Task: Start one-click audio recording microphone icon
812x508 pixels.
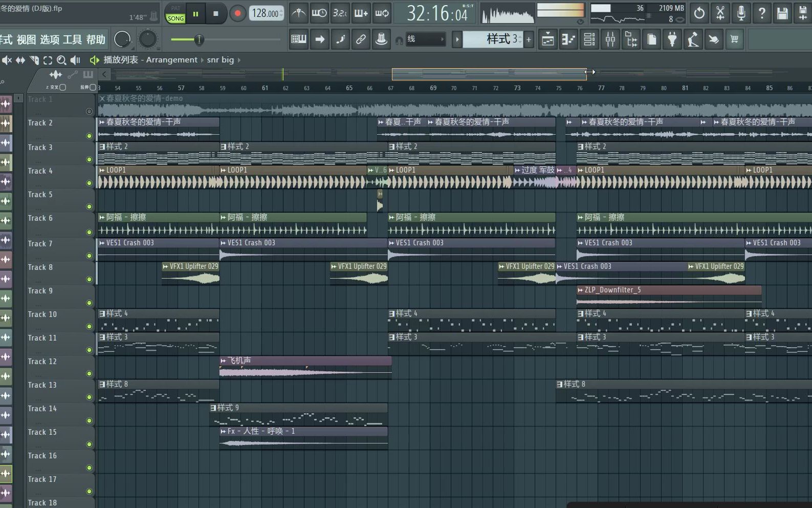Action: click(x=741, y=13)
